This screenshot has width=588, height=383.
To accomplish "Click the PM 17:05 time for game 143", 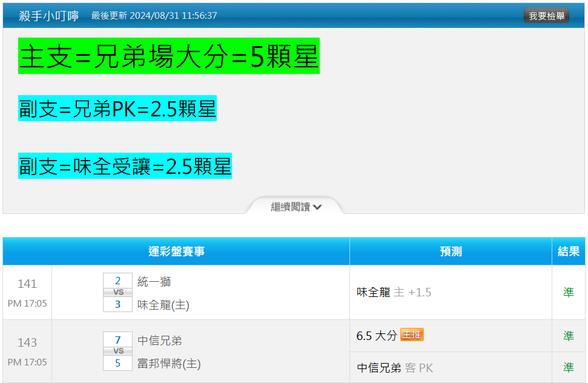I will click(x=27, y=362).
